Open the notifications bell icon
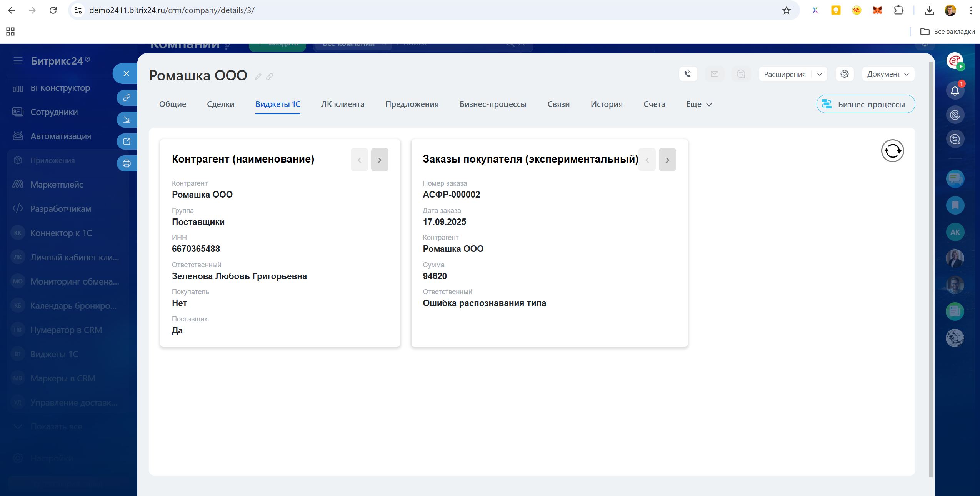Image resolution: width=980 pixels, height=496 pixels. [x=955, y=91]
